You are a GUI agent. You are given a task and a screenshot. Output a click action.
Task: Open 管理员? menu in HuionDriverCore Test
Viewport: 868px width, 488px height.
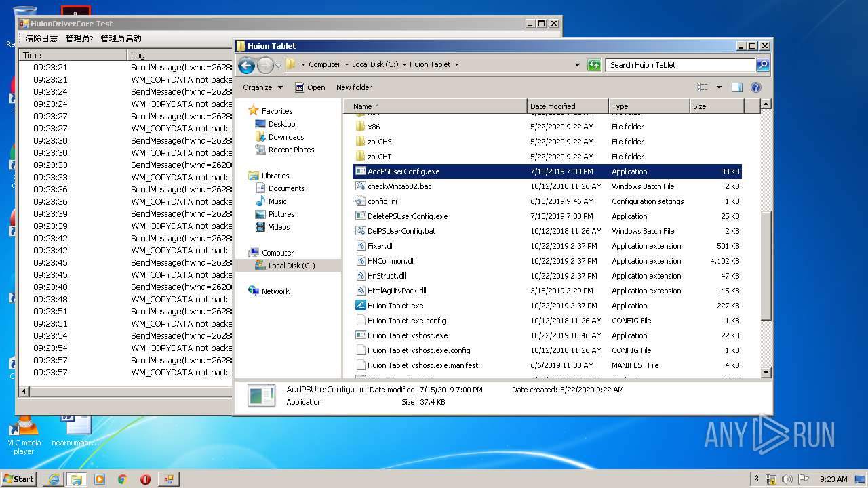tap(79, 39)
